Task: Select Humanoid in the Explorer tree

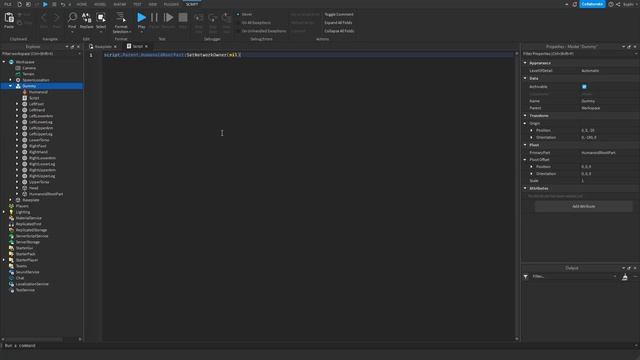Action: point(38,92)
